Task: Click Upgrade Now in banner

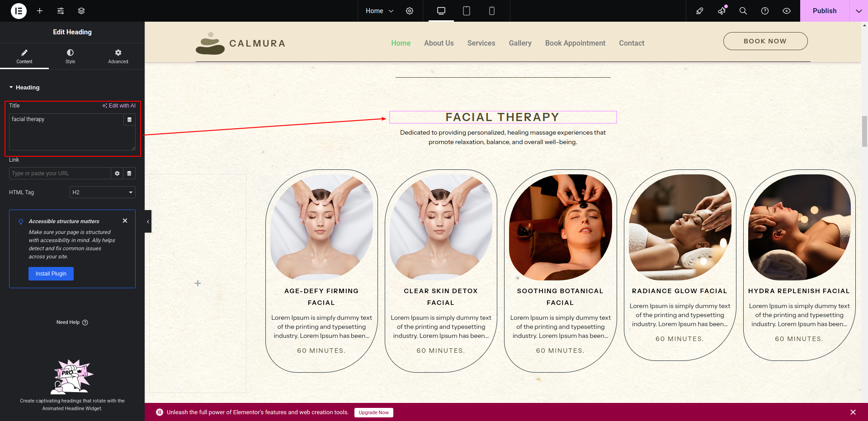Action: [373, 412]
